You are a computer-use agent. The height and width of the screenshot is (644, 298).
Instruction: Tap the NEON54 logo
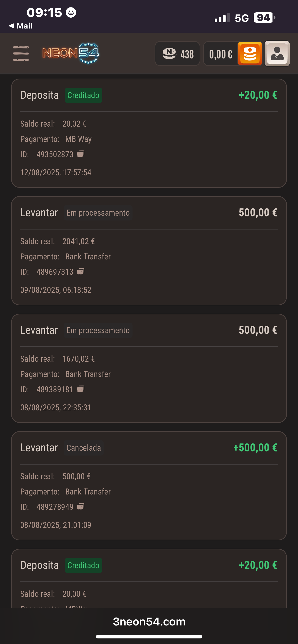71,53
